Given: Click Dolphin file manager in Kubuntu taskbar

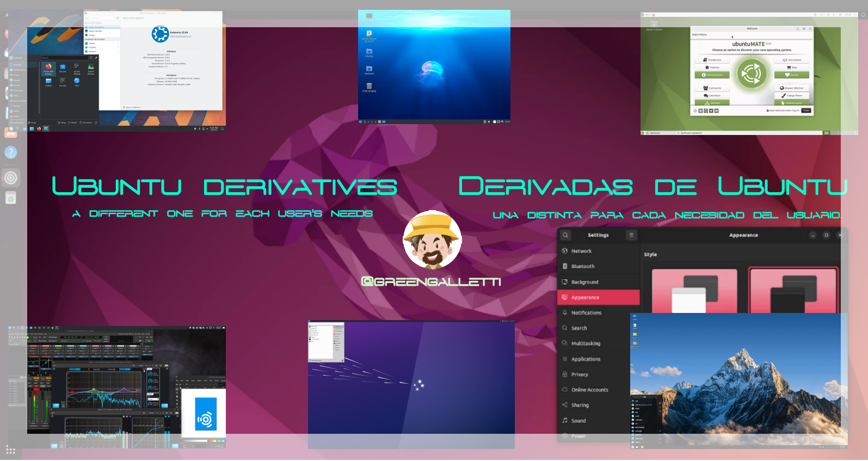Looking at the screenshot, I should coord(32,128).
